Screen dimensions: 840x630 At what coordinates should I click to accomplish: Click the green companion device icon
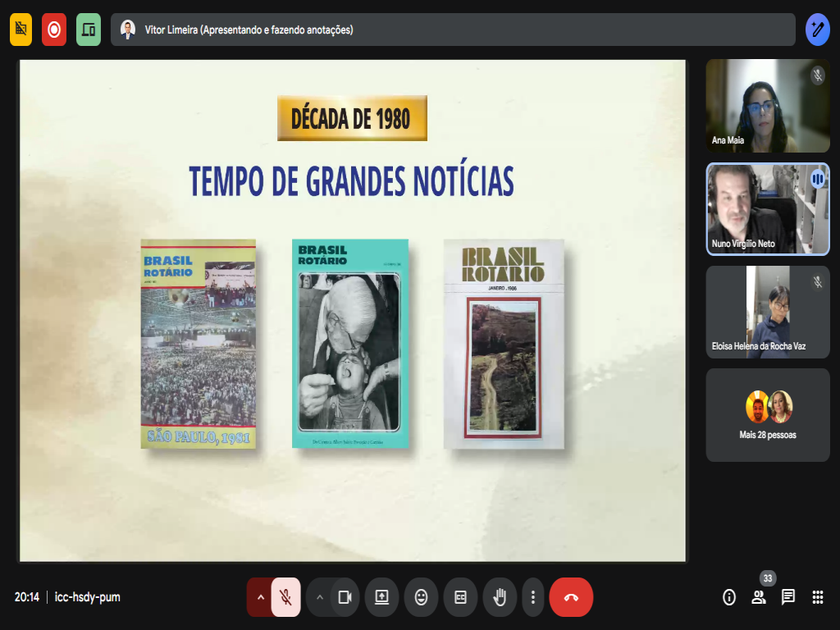89,30
